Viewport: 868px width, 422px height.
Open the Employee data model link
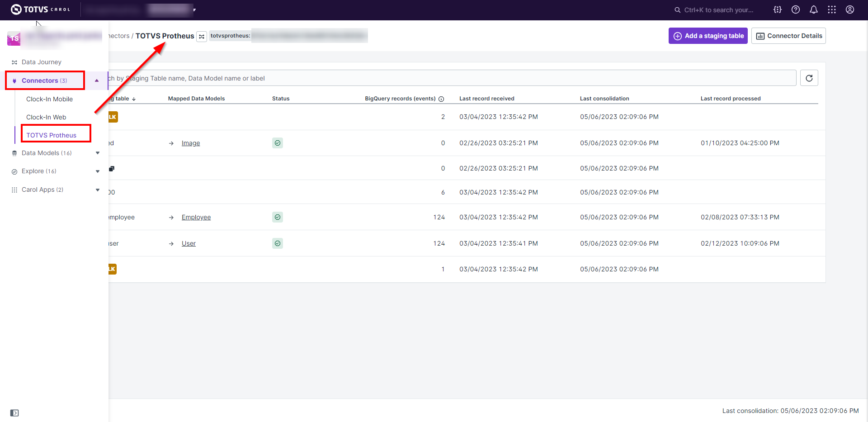point(196,217)
